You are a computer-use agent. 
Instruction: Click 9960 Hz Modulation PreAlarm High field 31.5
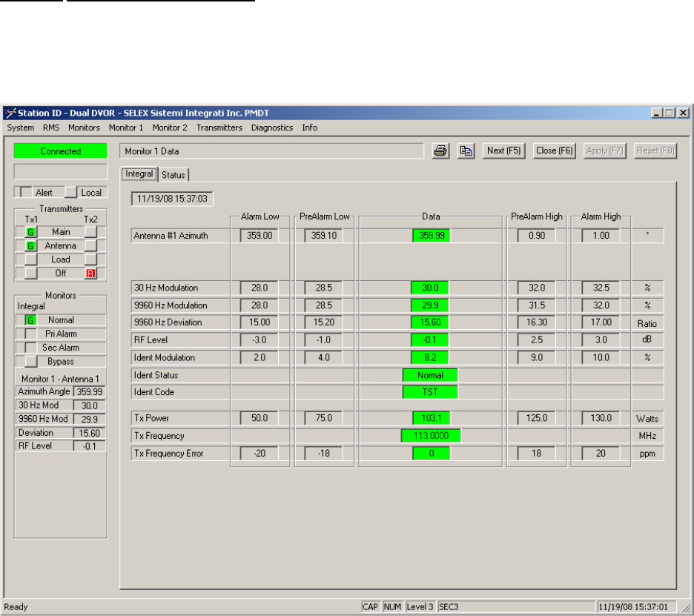coord(536,305)
